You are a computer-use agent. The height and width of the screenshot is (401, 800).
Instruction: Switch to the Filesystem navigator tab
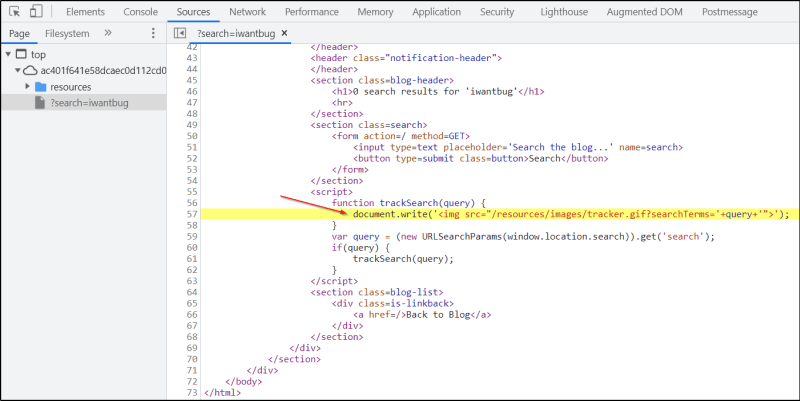tap(67, 34)
